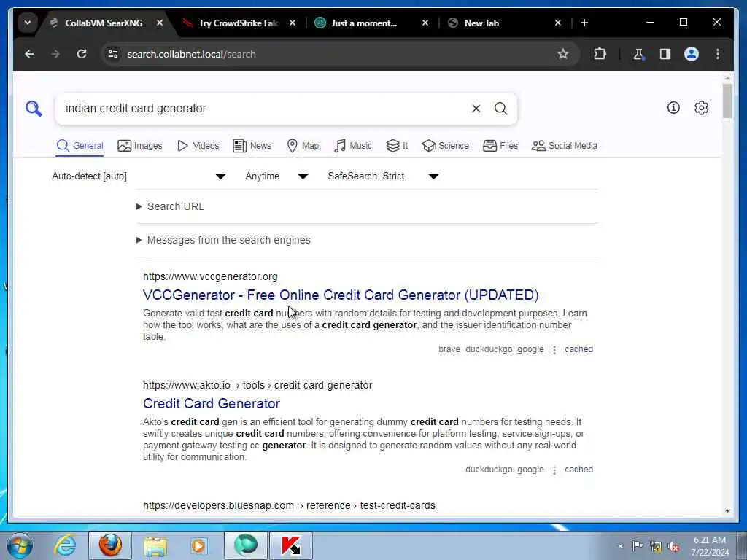This screenshot has height=560, width=747.
Task: Open more options dots on Akto result
Action: (x=554, y=470)
